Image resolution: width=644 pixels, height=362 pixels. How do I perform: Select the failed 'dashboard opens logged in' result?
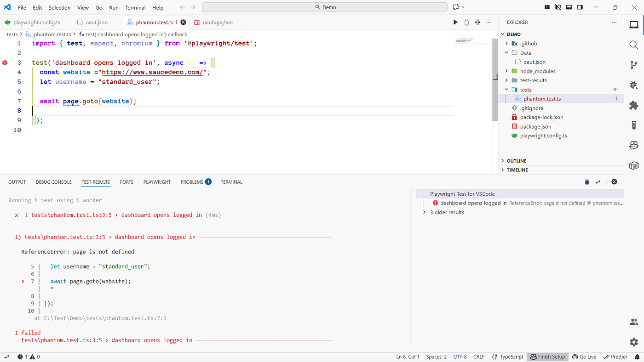click(x=520, y=203)
